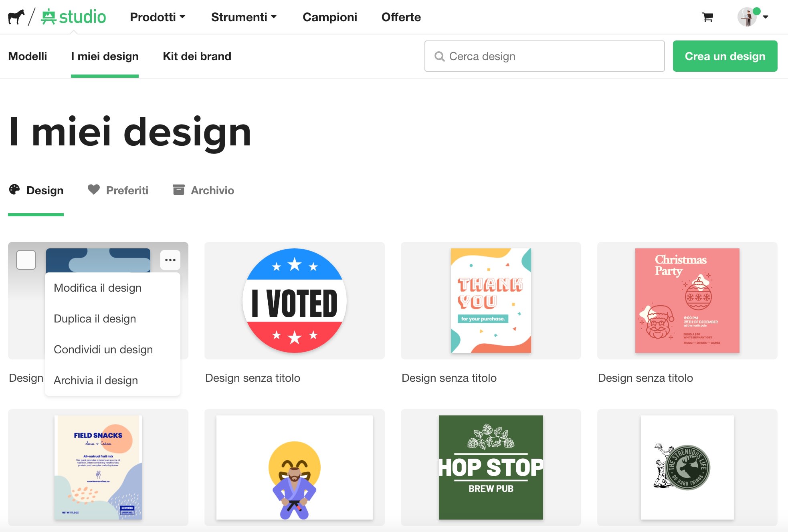Select the checkbox on first design card
Viewport: 788px width, 532px height.
tap(27, 260)
